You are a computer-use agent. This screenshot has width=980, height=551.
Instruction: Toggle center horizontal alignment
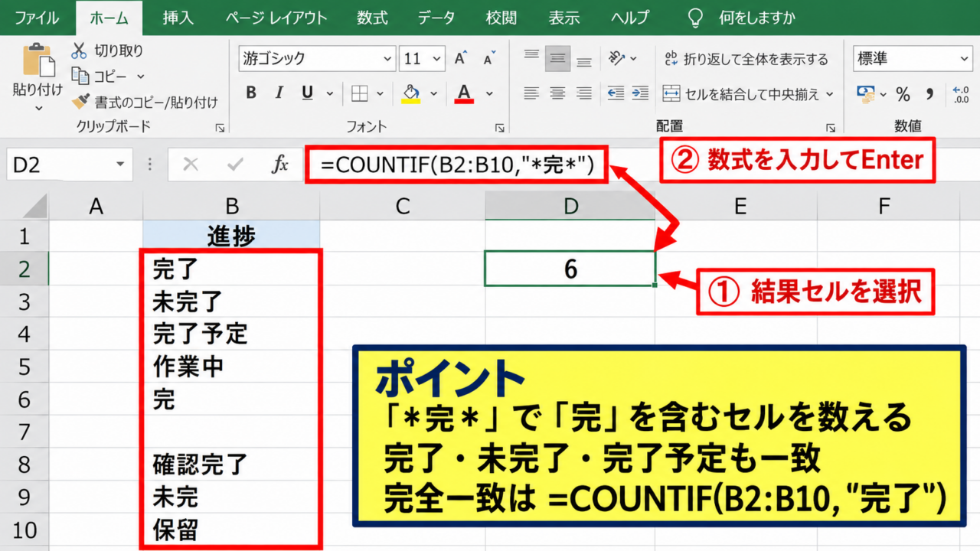[x=557, y=93]
